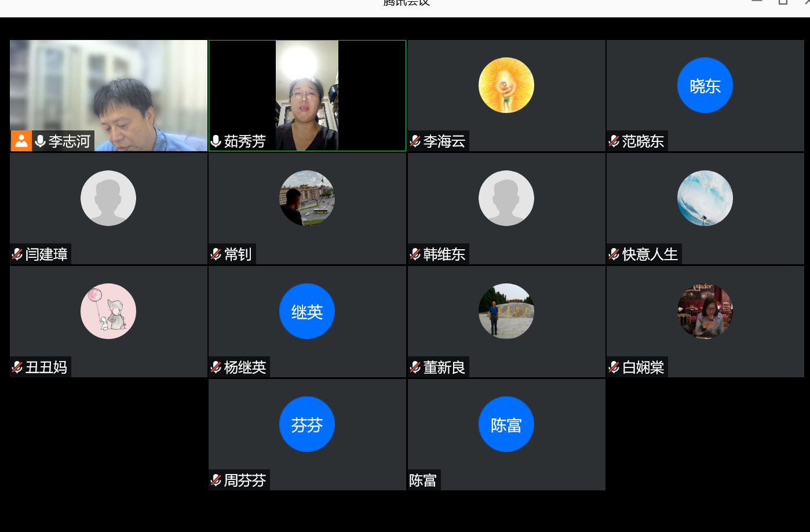Click the muted mic icon beside 闫建璋
The width and height of the screenshot is (810, 532).
[x=17, y=254]
